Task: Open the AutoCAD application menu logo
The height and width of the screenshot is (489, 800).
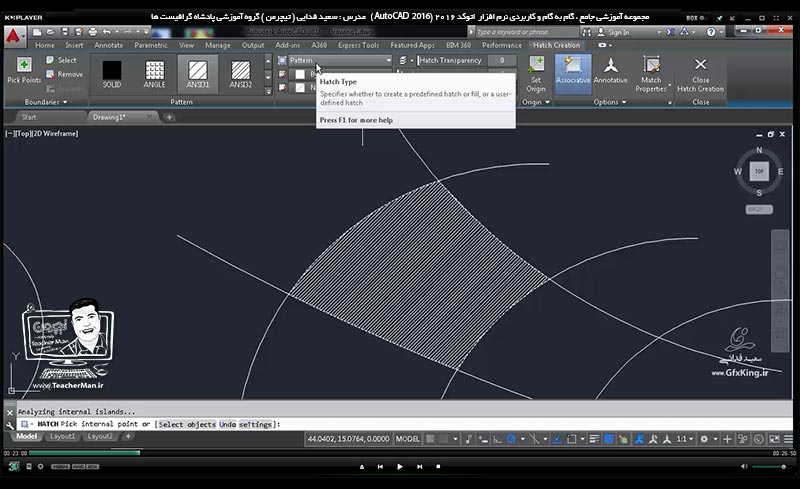Action: tap(14, 36)
